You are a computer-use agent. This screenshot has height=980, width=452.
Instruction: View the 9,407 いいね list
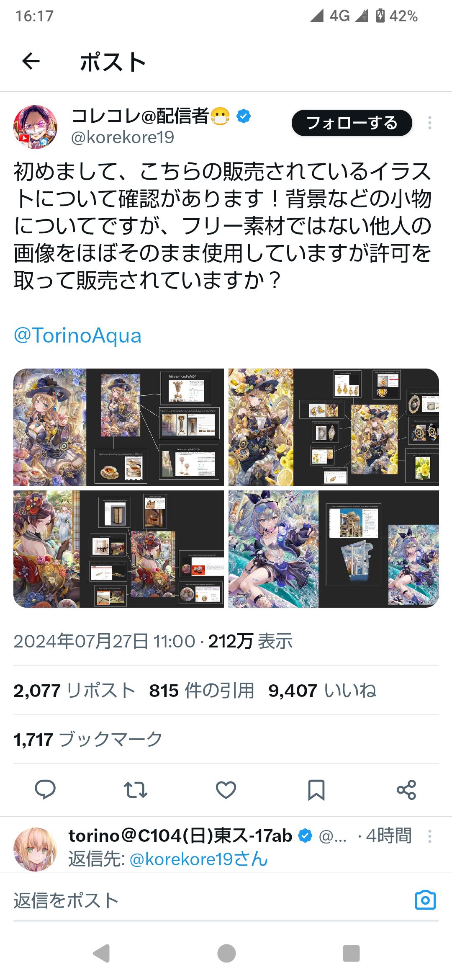point(322,691)
